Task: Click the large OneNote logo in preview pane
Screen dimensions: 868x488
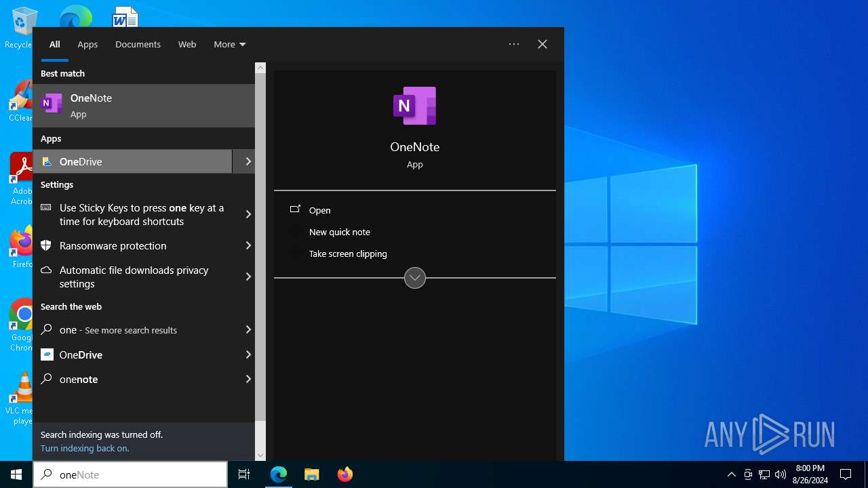Action: tap(414, 106)
